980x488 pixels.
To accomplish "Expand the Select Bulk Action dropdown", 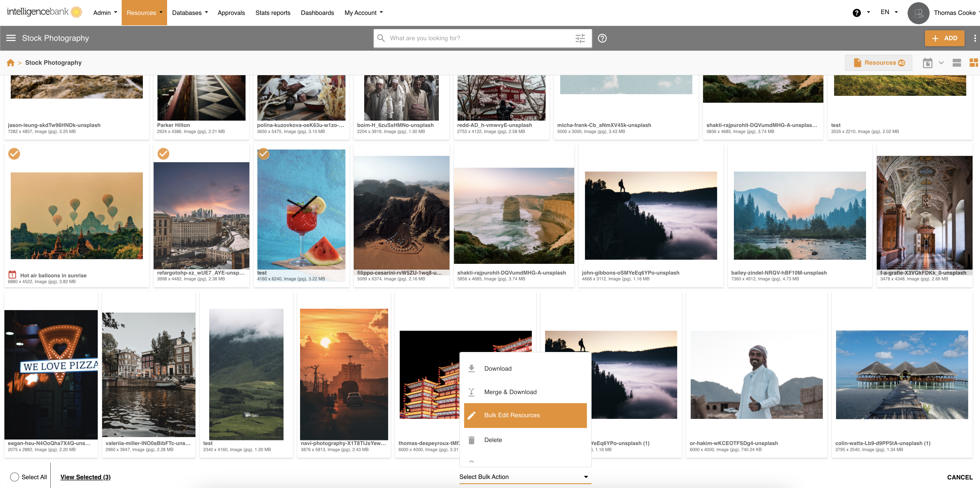I will click(525, 477).
